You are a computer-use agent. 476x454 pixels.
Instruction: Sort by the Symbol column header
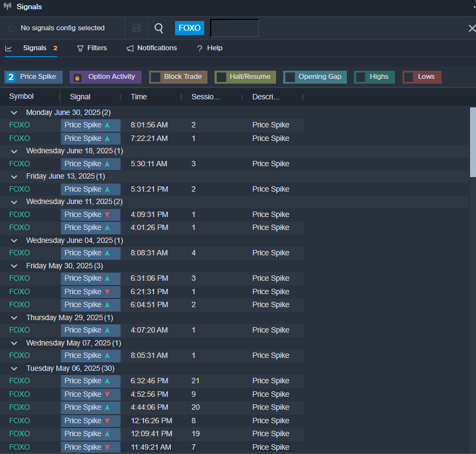[x=21, y=97]
